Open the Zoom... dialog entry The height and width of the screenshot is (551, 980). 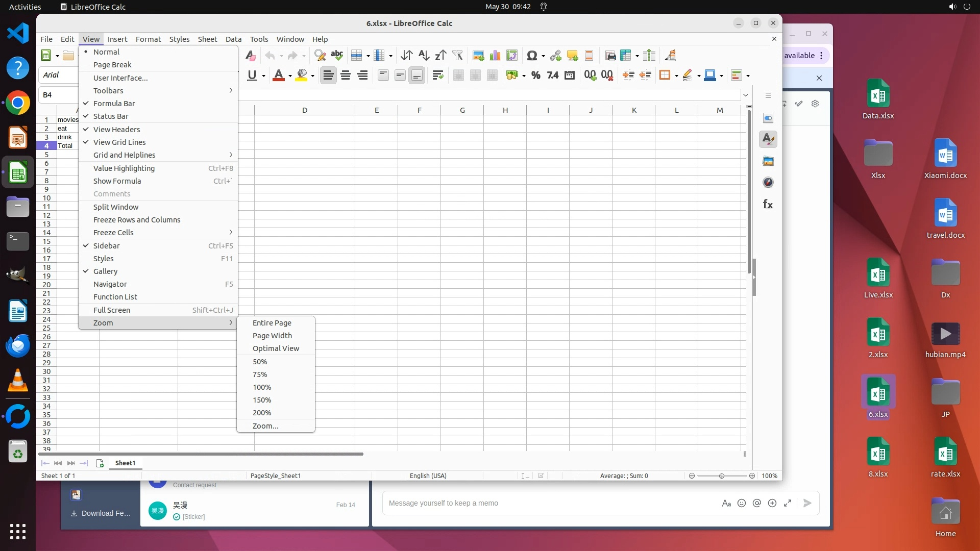coord(265,426)
